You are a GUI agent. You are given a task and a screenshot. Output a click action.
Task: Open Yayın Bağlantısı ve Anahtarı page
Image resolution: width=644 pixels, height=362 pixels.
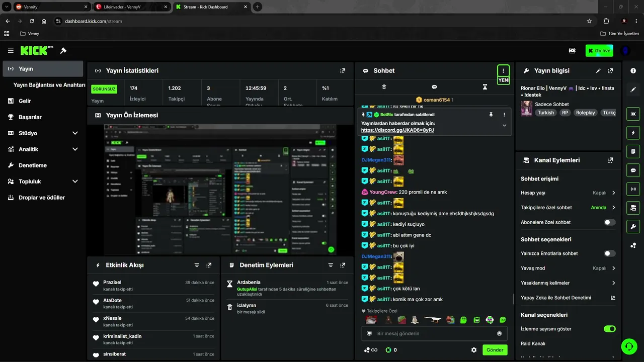point(49,85)
